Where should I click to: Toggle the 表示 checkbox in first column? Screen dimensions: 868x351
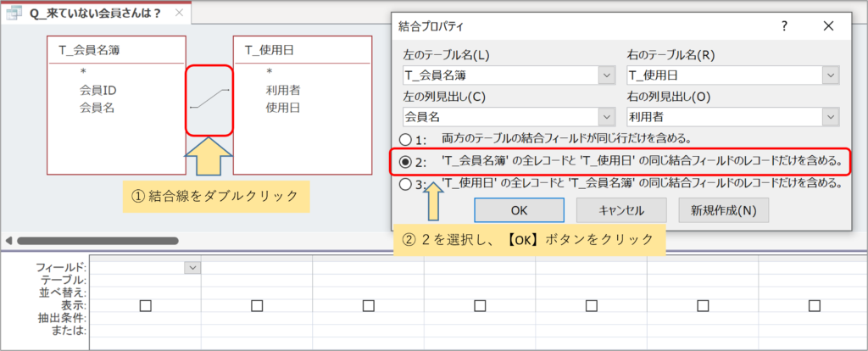(x=146, y=305)
